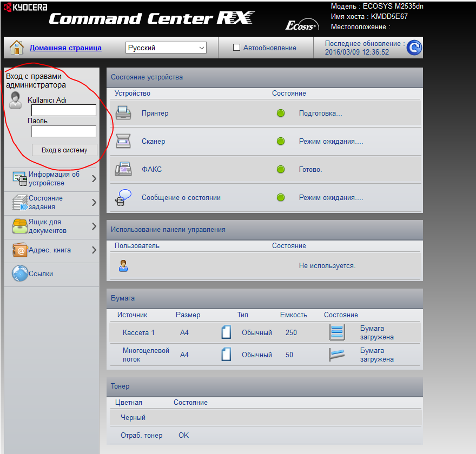Click the green status dot for ФАКС
Image resolution: width=476 pixels, height=454 pixels.
281,169
